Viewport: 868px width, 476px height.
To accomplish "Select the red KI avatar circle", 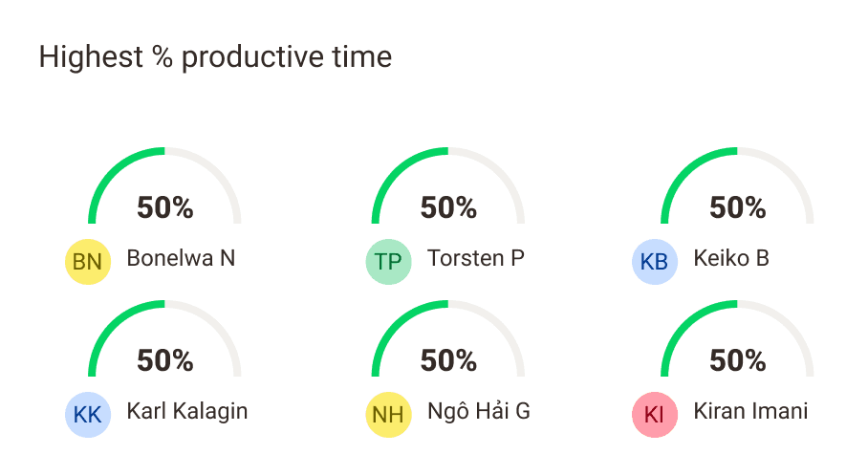I will (655, 415).
